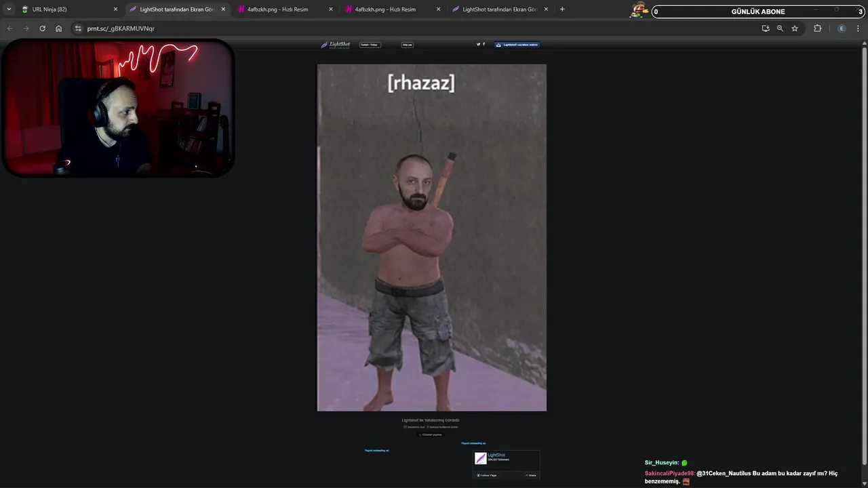The height and width of the screenshot is (488, 868).
Task: Open LightShot Twitter icon
Action: 478,44
